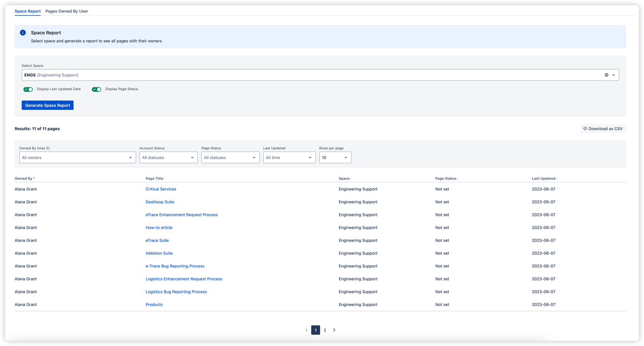
Task: Open the Critical Services page link
Action: (161, 189)
